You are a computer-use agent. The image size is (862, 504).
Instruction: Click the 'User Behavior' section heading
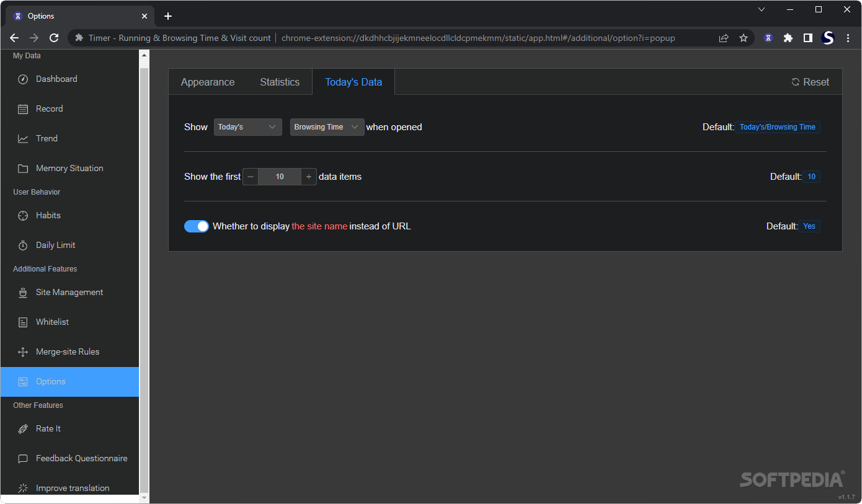point(37,192)
